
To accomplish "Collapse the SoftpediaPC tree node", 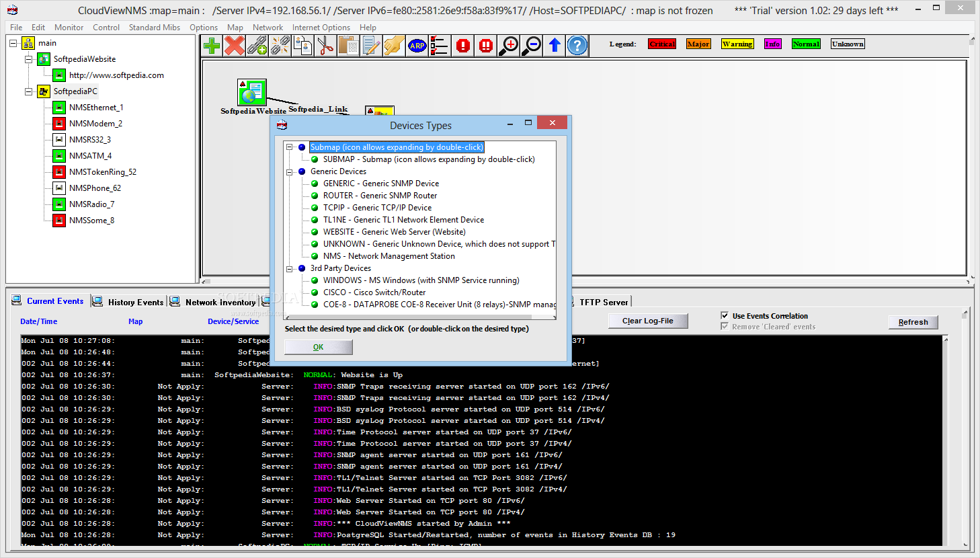I will tap(28, 91).
